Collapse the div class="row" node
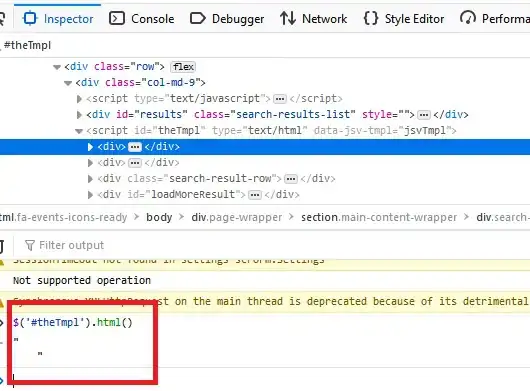 tap(57, 67)
